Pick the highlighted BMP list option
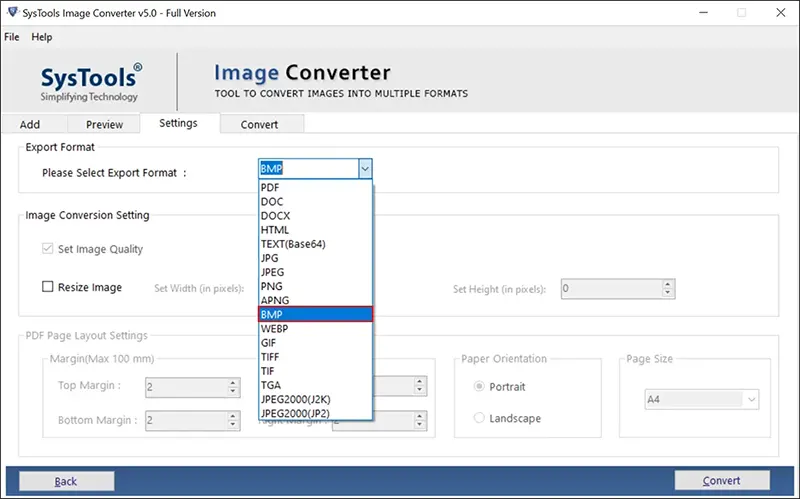The height and width of the screenshot is (499, 800). pos(315,314)
